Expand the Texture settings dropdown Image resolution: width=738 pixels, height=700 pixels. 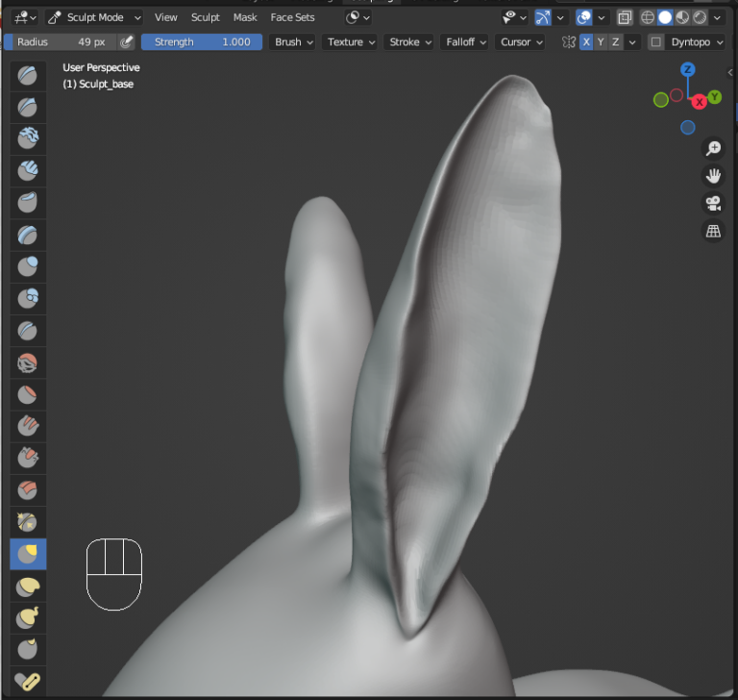pyautogui.click(x=350, y=42)
